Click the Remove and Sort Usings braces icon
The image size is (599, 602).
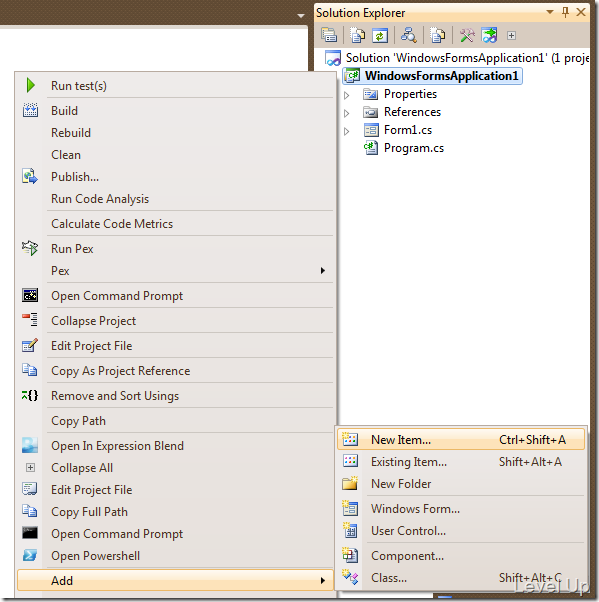pyautogui.click(x=30, y=395)
